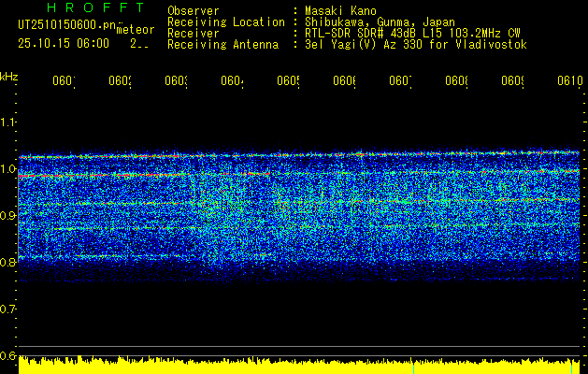Image resolution: width=588 pixels, height=374 pixels.
Task: Click the HROFFT title text
Action: 96,7
